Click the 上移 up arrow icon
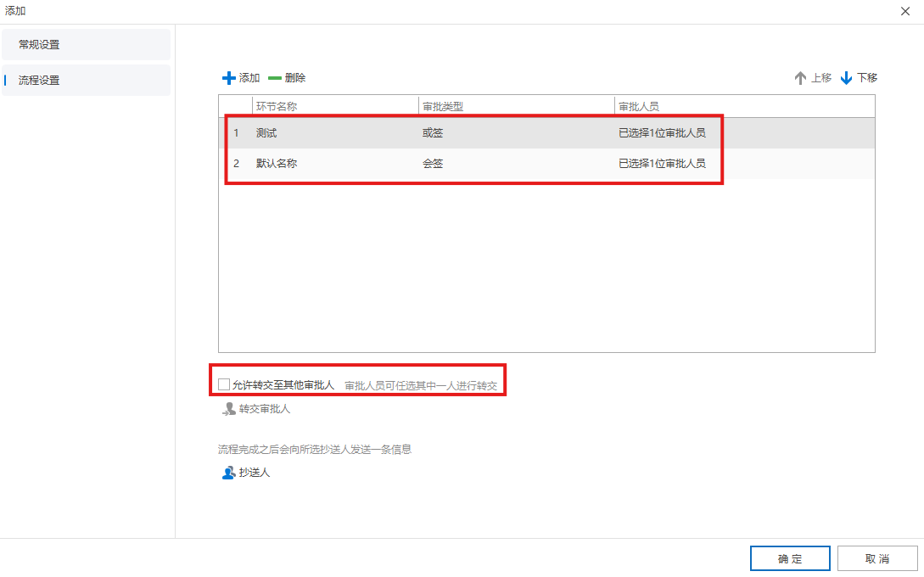The image size is (924, 577). pos(801,77)
